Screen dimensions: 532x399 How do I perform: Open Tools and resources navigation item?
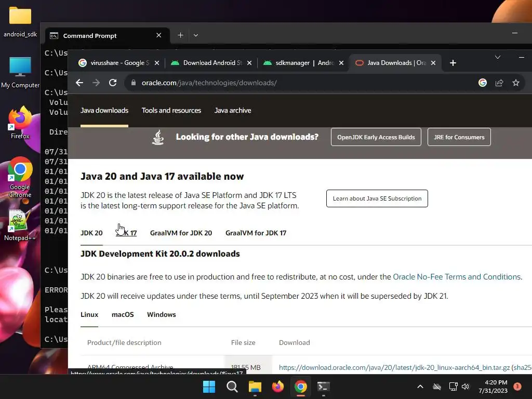[171, 111]
